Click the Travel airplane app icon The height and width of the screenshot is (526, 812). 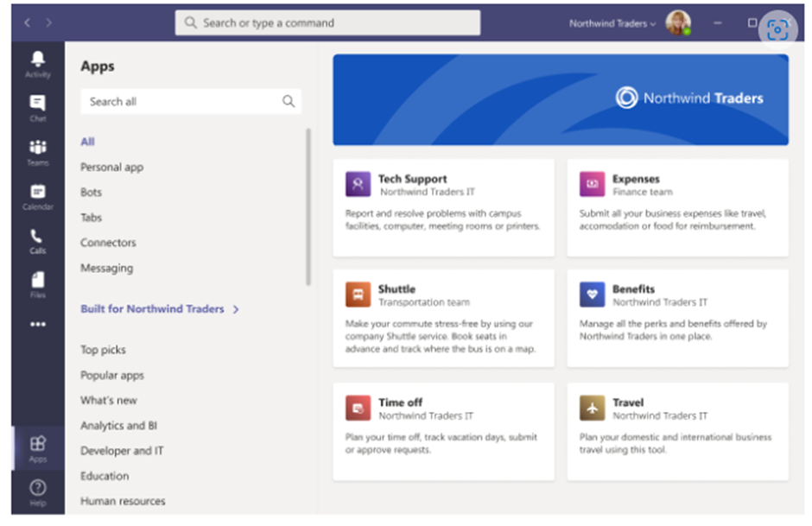592,408
